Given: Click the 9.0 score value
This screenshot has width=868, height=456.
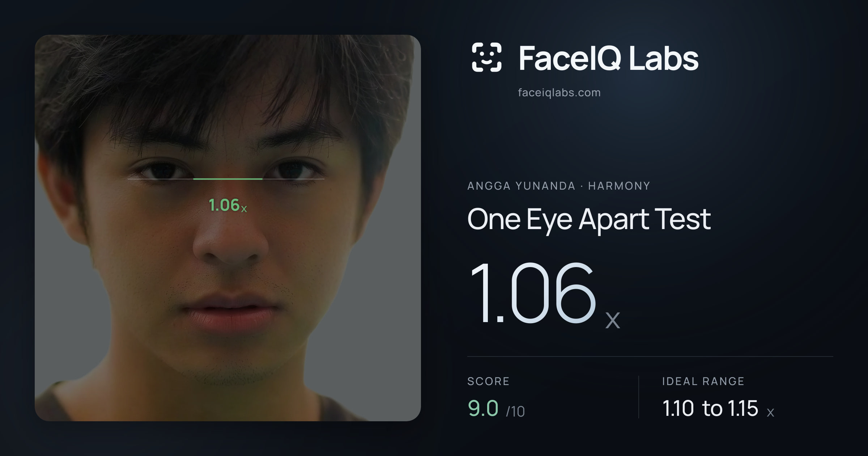Looking at the screenshot, I should click(483, 408).
